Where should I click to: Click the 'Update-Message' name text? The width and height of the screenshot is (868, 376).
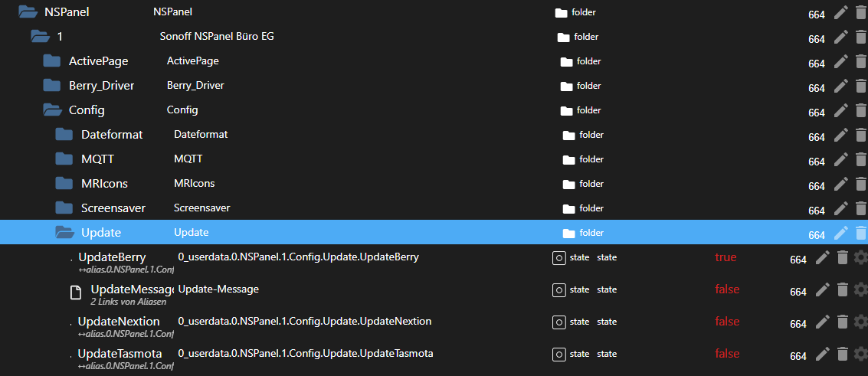point(218,289)
